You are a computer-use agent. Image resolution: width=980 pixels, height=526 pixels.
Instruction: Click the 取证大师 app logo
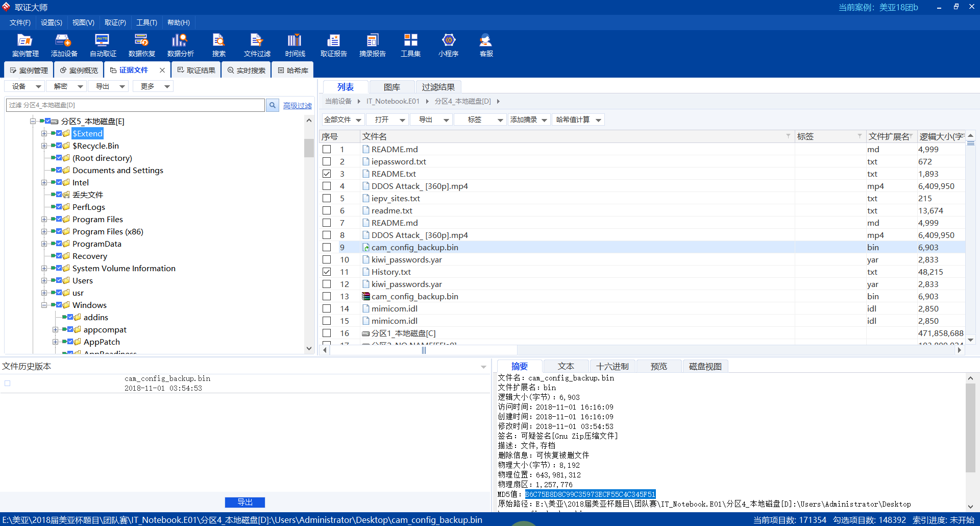7,7
